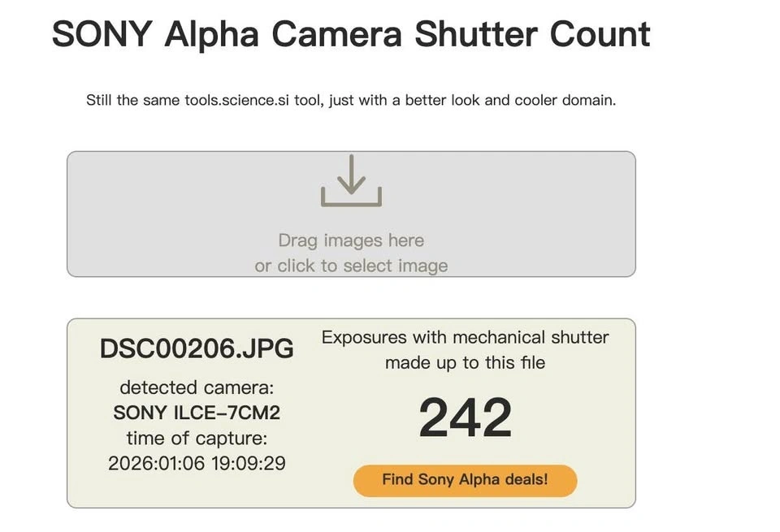Click the download tray arrow icon
This screenshot has height=532, width=780.
[351, 181]
